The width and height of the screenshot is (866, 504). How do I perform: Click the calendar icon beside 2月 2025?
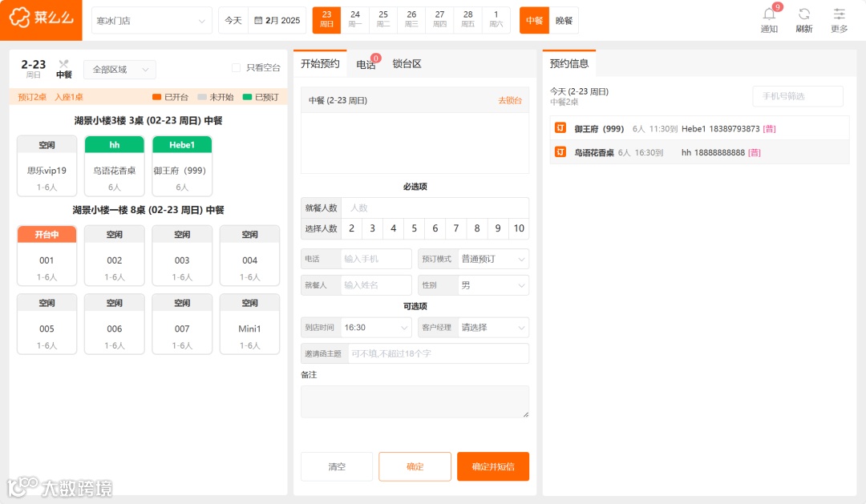click(258, 20)
